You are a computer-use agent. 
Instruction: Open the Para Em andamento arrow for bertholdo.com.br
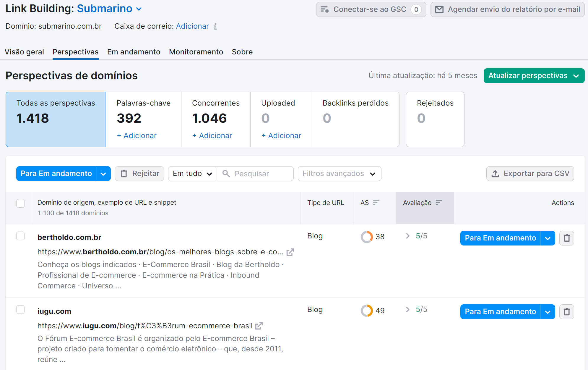point(548,238)
